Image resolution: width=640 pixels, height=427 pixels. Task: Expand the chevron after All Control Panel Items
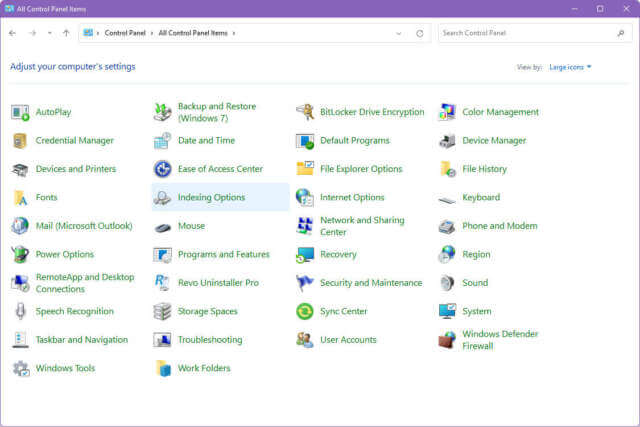click(x=234, y=33)
